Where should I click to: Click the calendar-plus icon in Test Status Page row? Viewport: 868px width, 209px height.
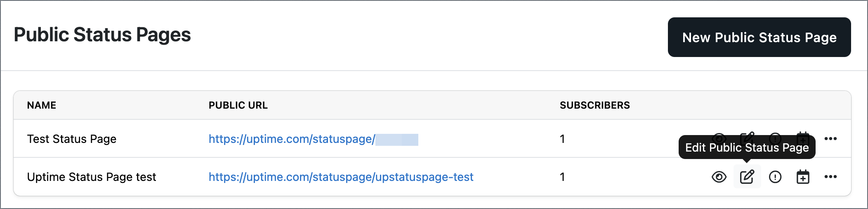803,134
